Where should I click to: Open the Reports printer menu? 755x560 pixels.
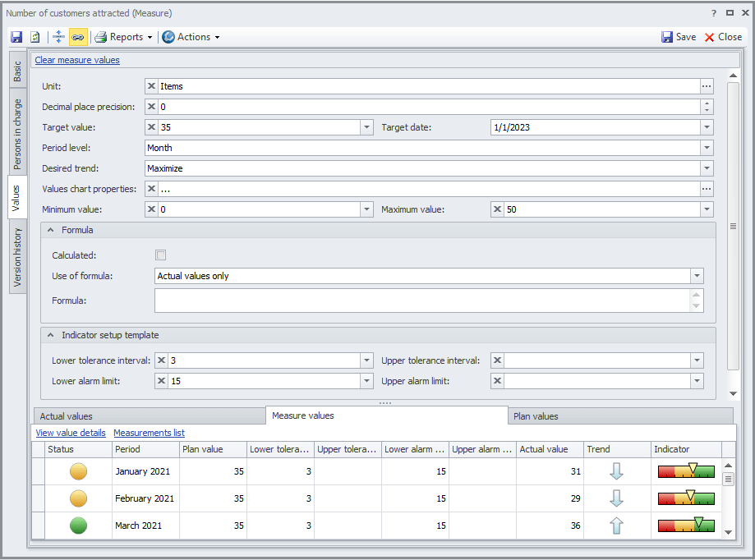coord(123,37)
